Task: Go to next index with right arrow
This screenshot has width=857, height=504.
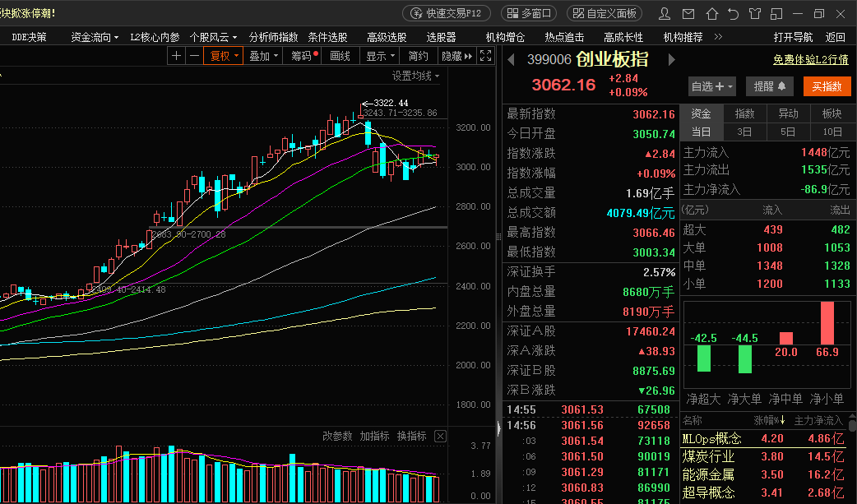Action: pos(672,59)
